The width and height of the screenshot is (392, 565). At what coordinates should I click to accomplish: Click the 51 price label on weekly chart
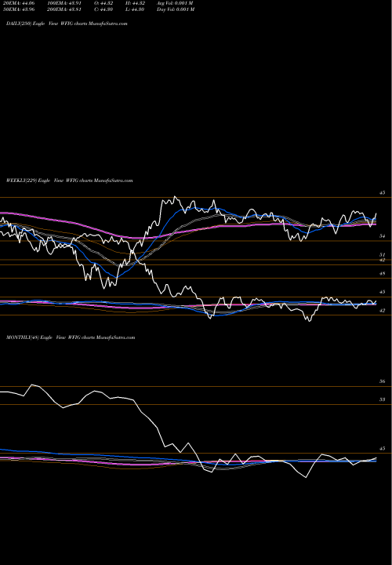pos(383,255)
